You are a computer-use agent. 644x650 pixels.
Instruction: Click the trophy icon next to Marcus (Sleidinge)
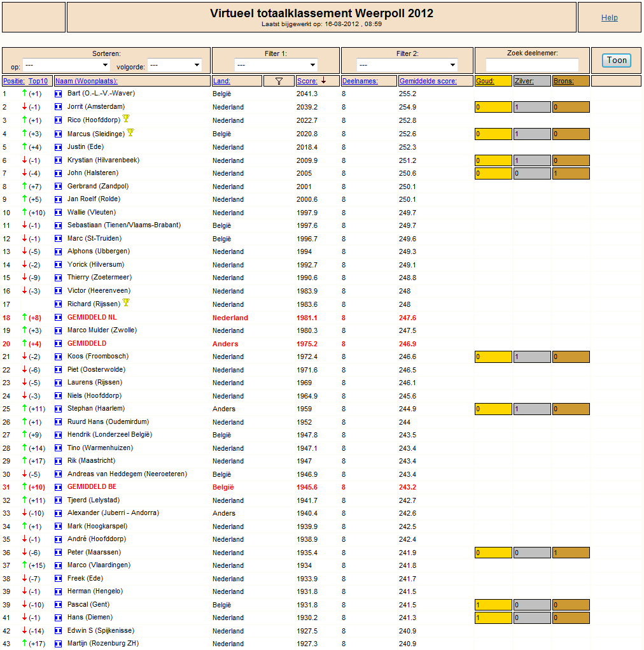click(x=130, y=132)
